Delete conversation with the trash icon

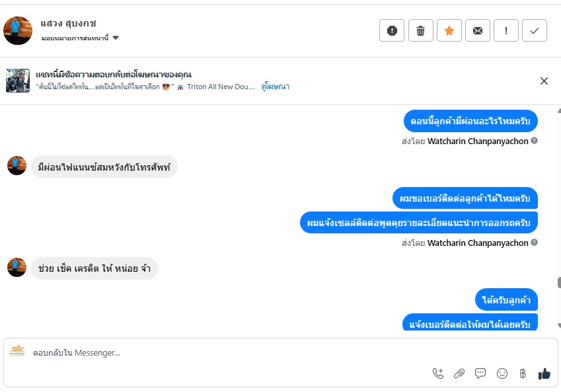[x=420, y=30]
